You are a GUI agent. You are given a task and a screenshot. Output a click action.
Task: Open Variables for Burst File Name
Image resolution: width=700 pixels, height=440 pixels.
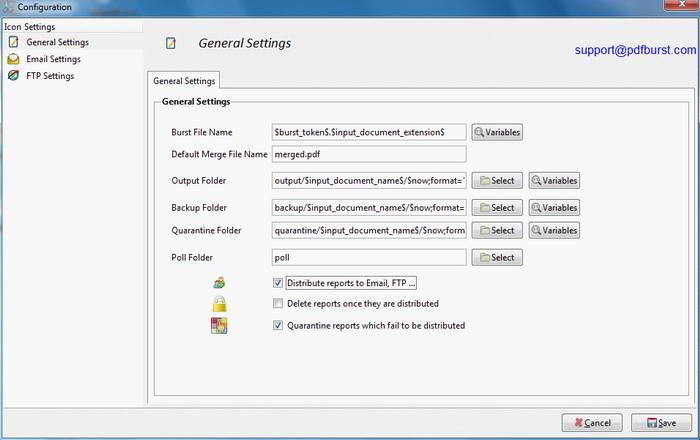point(497,132)
